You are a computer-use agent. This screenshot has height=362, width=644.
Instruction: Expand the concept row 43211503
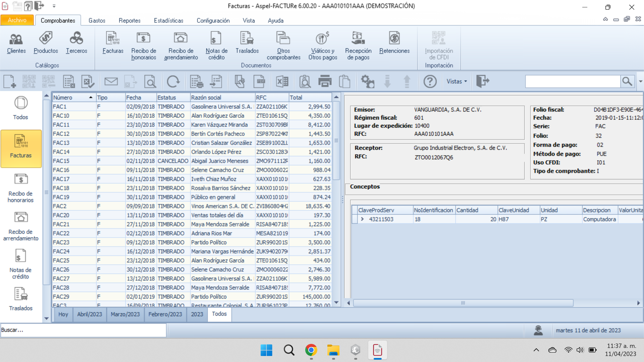362,219
